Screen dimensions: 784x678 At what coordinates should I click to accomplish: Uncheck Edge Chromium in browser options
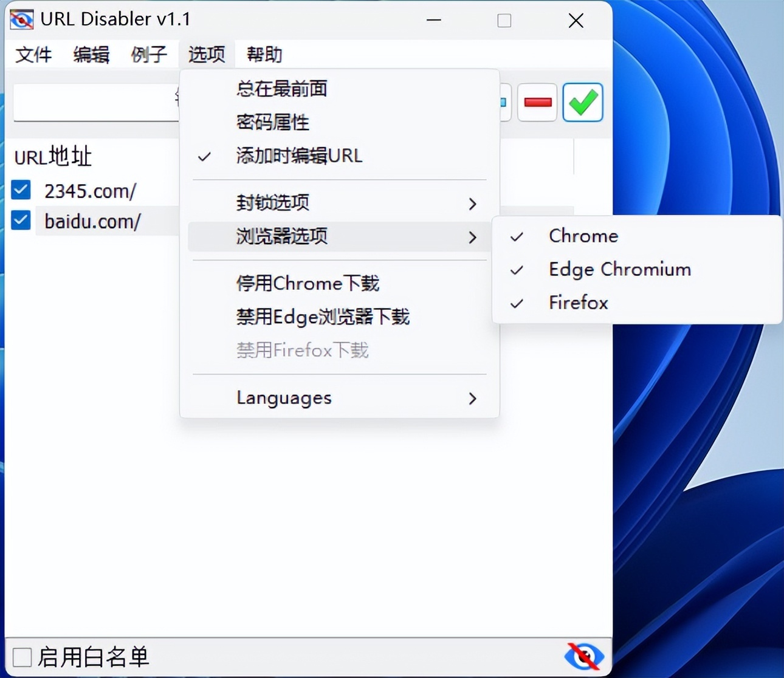coord(619,269)
